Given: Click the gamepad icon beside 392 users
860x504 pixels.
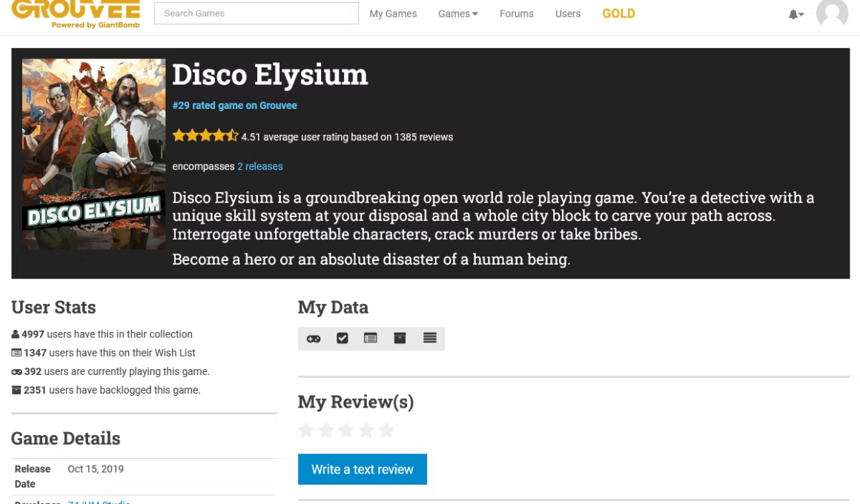Looking at the screenshot, I should [16, 372].
